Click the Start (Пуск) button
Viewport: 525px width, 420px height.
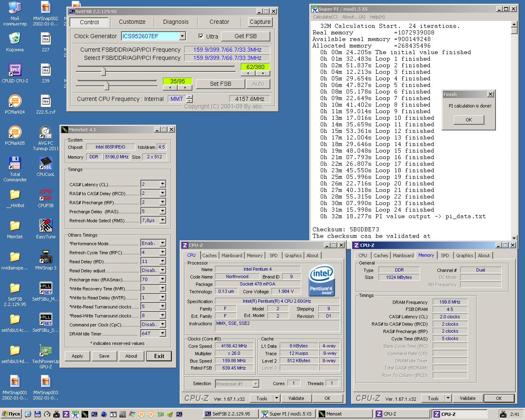(11, 414)
